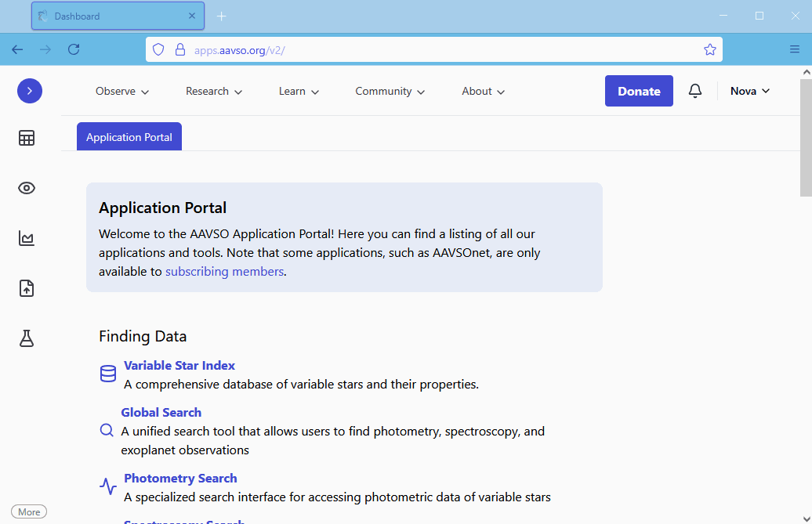812x524 pixels.
Task: Expand the sidebar with the chevron button
Action: coord(30,91)
